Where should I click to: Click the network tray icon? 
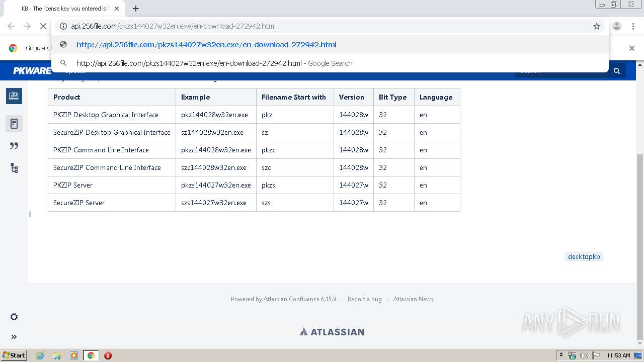tap(572, 355)
